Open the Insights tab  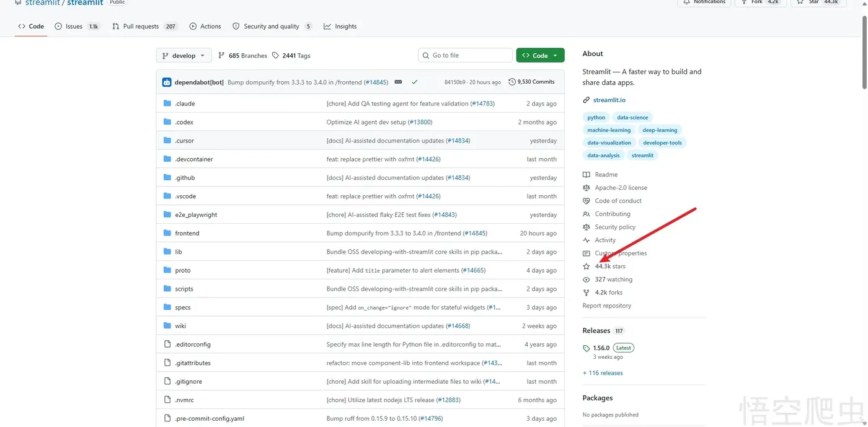click(x=340, y=27)
